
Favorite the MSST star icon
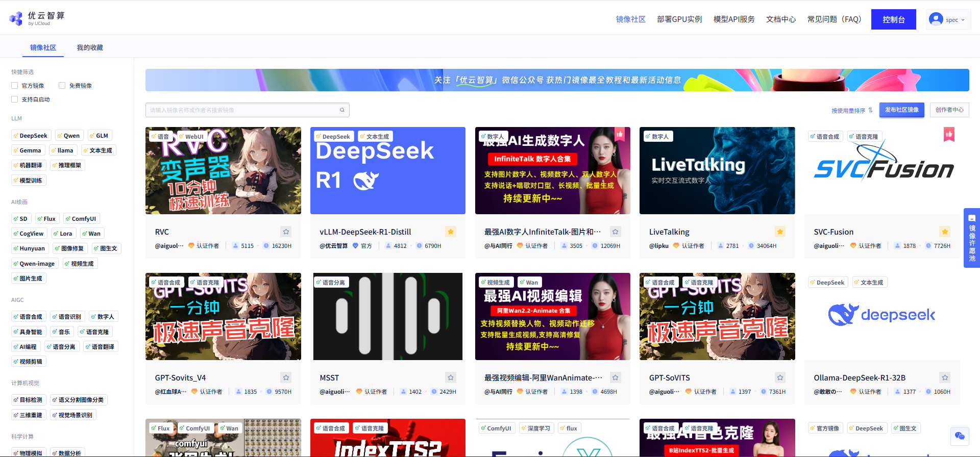[451, 377]
